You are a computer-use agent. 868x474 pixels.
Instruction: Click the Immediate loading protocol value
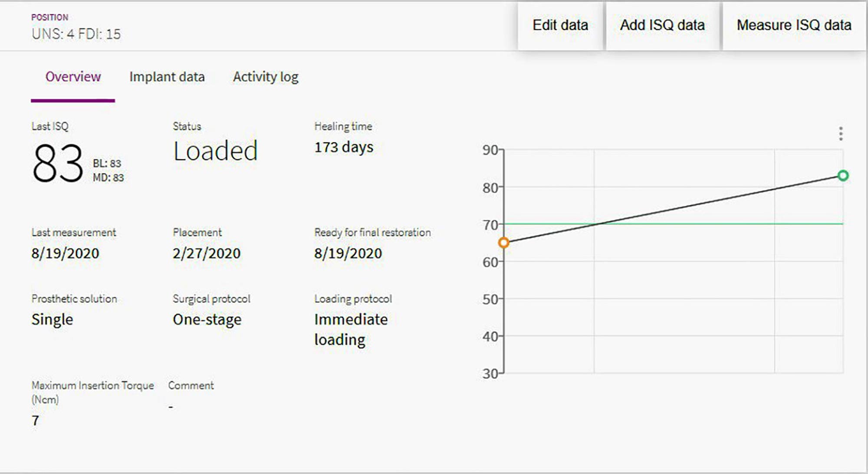[x=351, y=329]
